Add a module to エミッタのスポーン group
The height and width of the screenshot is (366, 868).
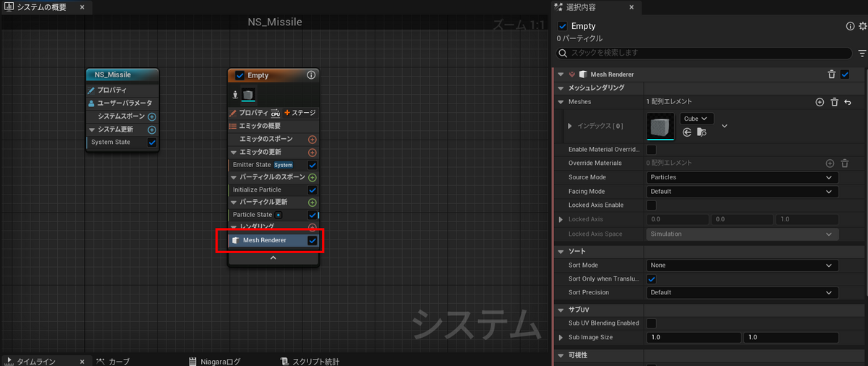coord(312,140)
